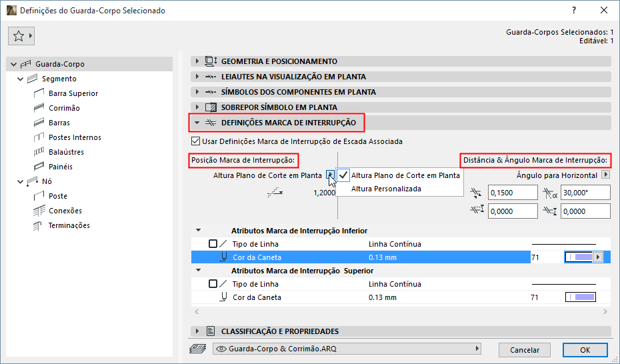This screenshot has height=364, width=620.
Task: Open the Guarda-Corpo & Corrimão.ARQ layer dropdown
Action: [347, 349]
